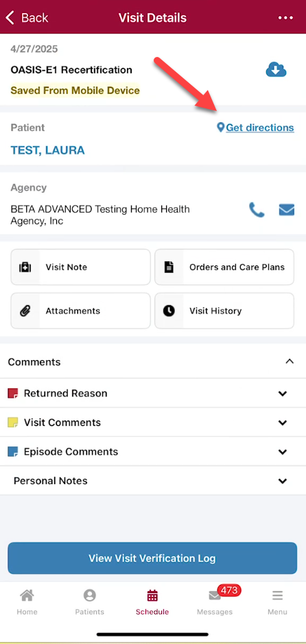This screenshot has width=306, height=644.
Task: Open the three-dot more options menu
Action: pos(285,18)
